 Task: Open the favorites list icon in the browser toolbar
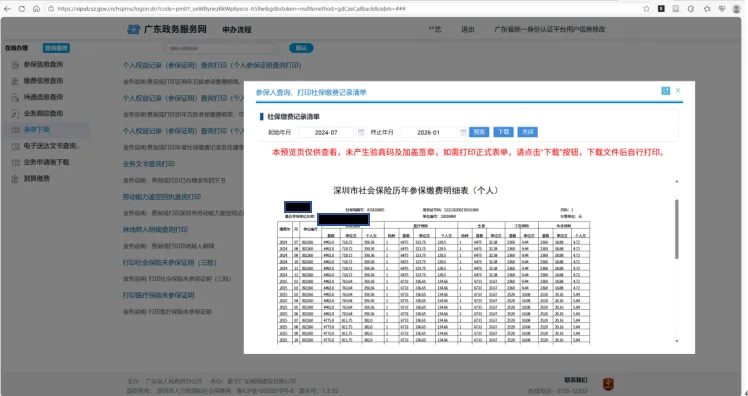click(x=707, y=9)
